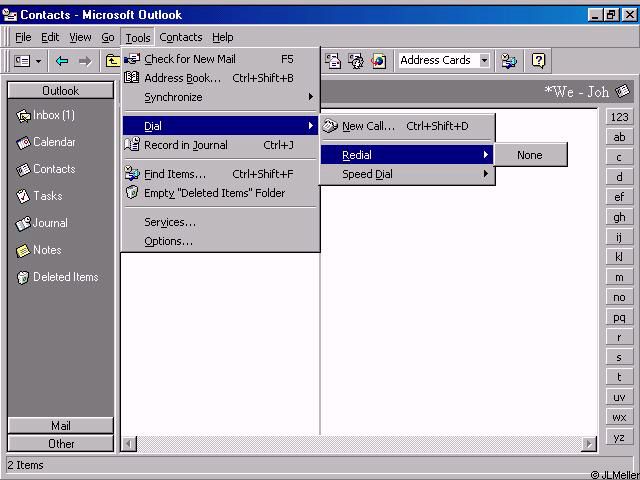Click the contacts card icon in folder banner
The width and height of the screenshot is (640, 480).
(622, 91)
